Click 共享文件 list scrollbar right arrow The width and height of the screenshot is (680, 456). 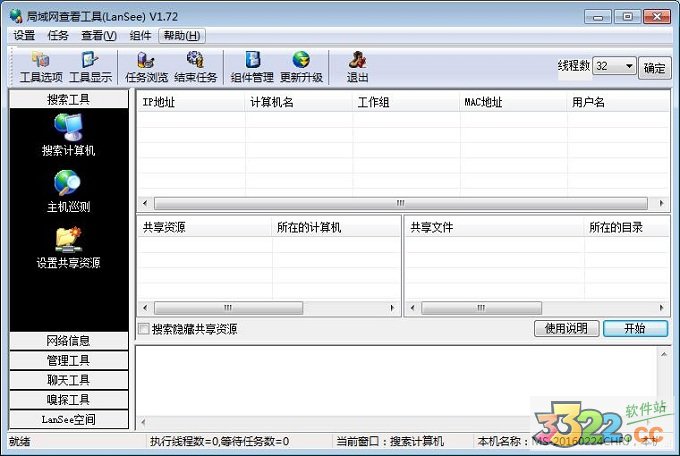coord(661,308)
